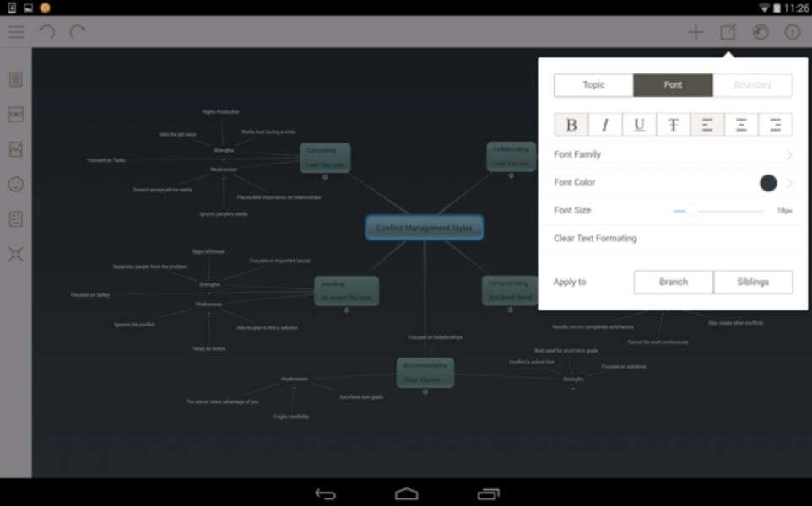Select 'Takes no action' subtopic
812x506 pixels.
(208, 348)
